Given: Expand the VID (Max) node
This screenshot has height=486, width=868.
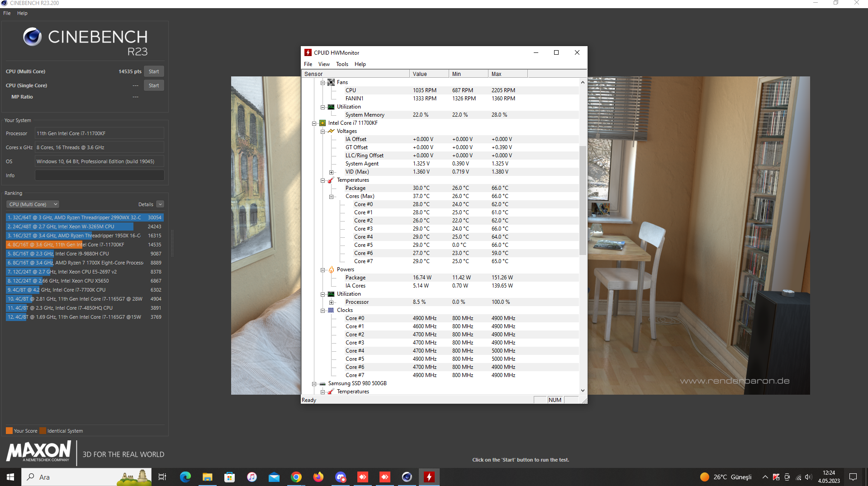Looking at the screenshot, I should 331,172.
